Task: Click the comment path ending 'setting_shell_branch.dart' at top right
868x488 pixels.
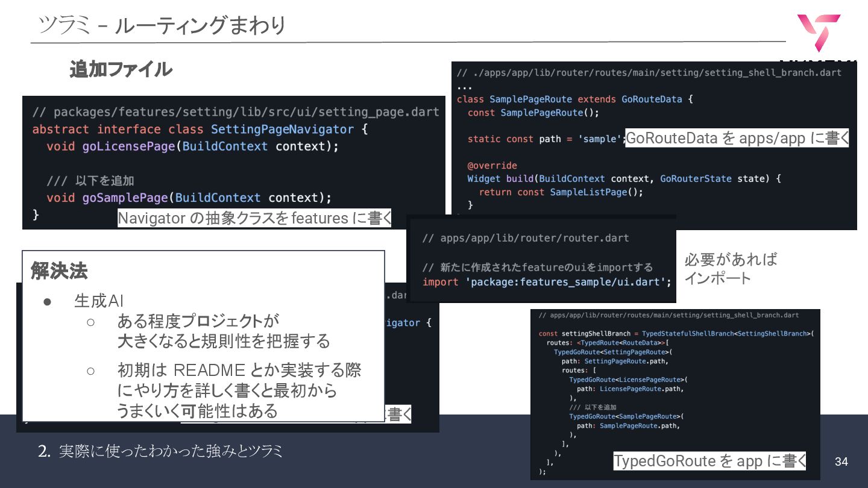Action: click(649, 72)
